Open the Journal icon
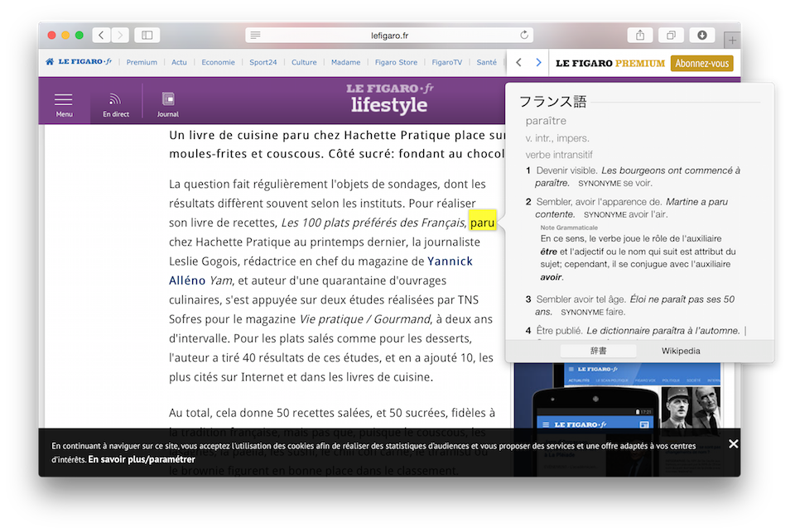 click(x=168, y=104)
